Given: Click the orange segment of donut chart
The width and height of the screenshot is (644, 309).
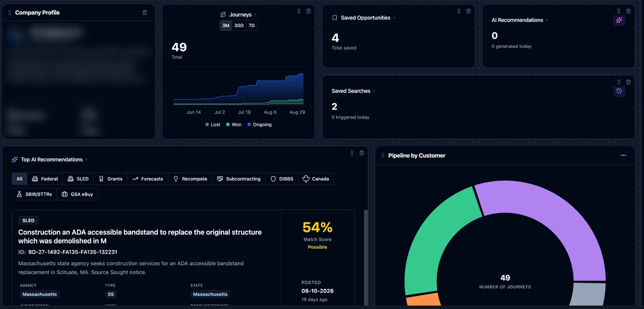Looking at the screenshot, I should (x=424, y=300).
